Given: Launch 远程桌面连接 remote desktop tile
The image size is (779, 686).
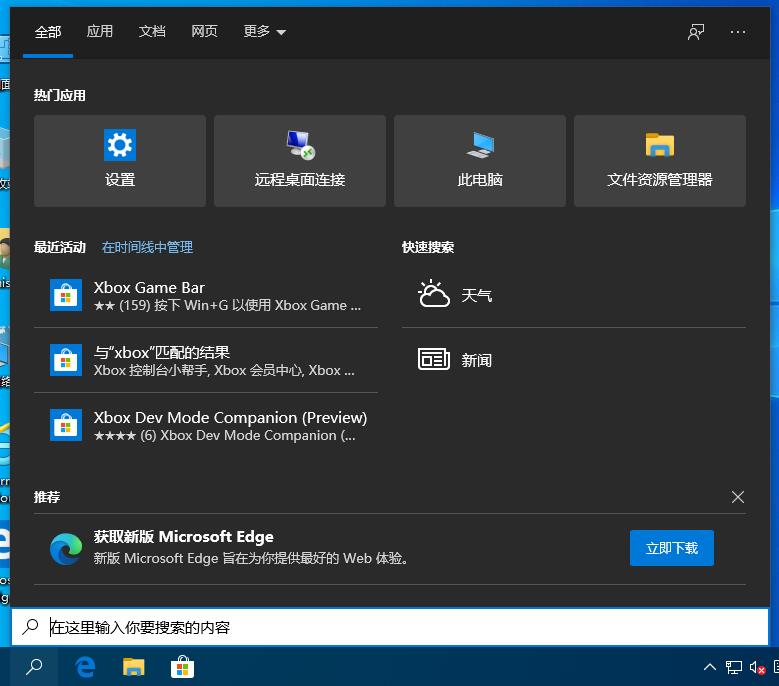Looking at the screenshot, I should [300, 160].
